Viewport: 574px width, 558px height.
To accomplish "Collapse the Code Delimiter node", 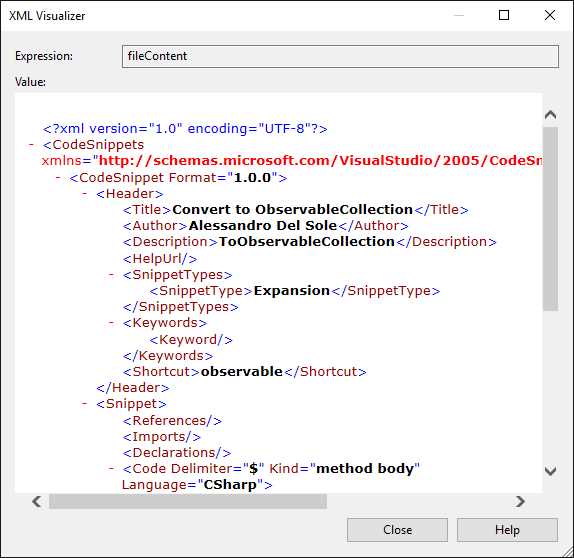I will (112, 468).
